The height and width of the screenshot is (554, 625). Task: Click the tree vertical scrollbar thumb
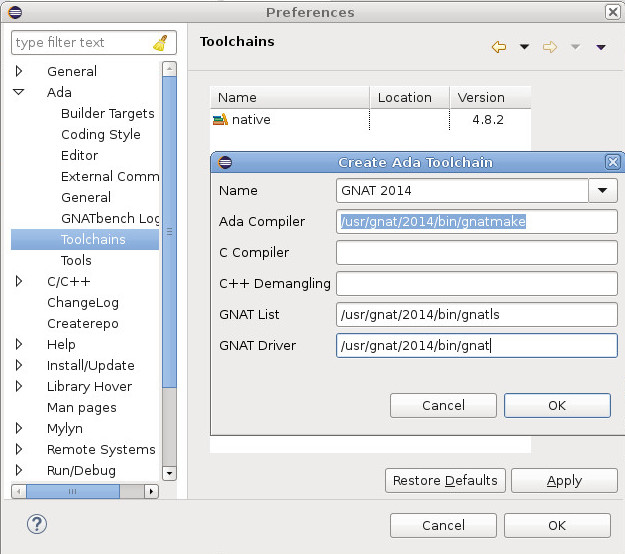point(169,232)
